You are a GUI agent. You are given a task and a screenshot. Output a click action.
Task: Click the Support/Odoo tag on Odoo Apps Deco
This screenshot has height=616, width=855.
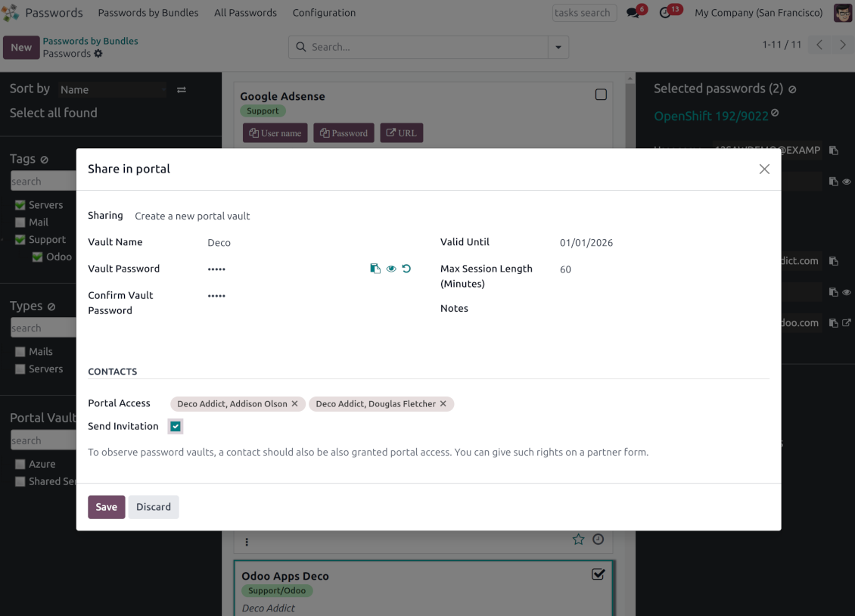tap(277, 590)
